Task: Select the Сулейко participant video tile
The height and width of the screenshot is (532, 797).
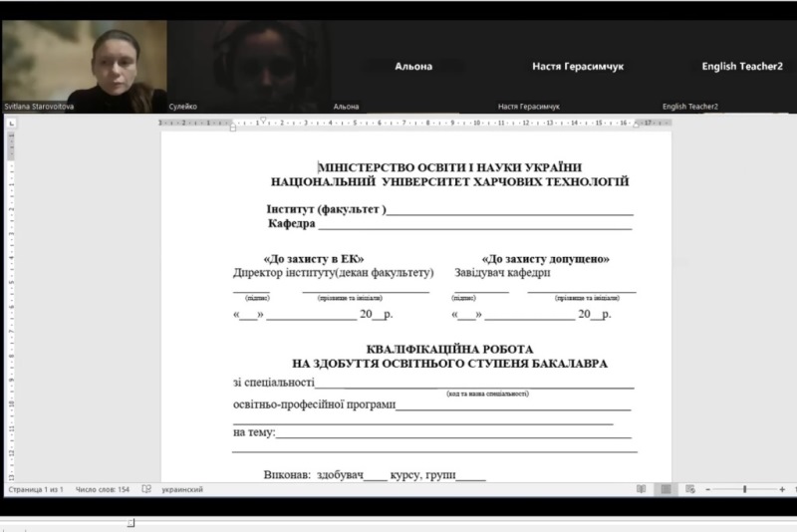Action: [x=249, y=67]
